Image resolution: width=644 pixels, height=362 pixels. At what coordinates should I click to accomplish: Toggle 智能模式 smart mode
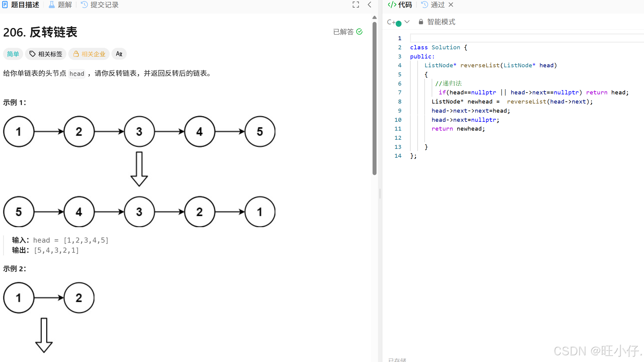click(437, 22)
